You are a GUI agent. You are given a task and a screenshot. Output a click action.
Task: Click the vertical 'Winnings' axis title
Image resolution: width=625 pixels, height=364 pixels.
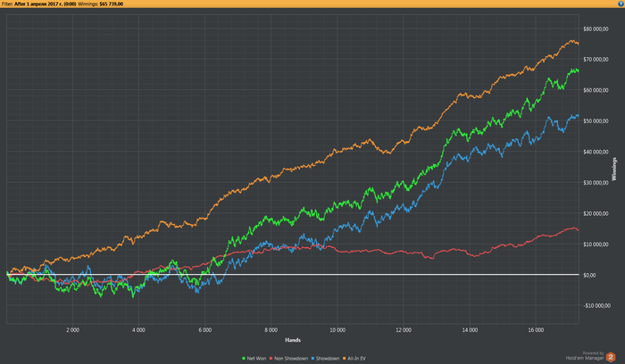(614, 170)
